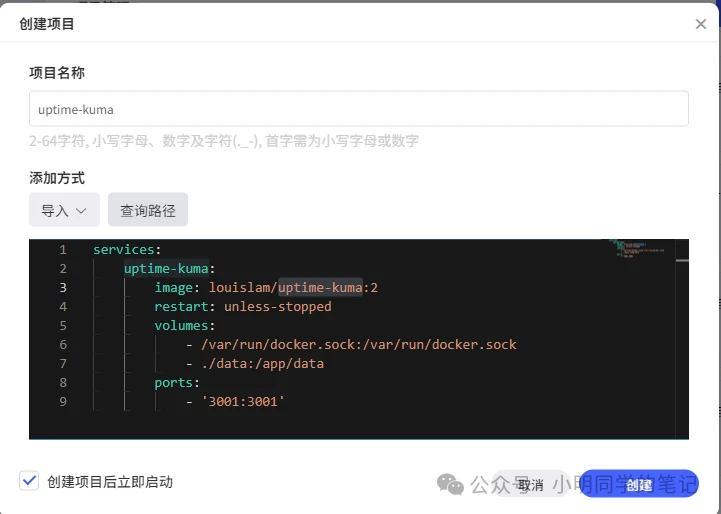Click the 'volumes:' line

(184, 326)
